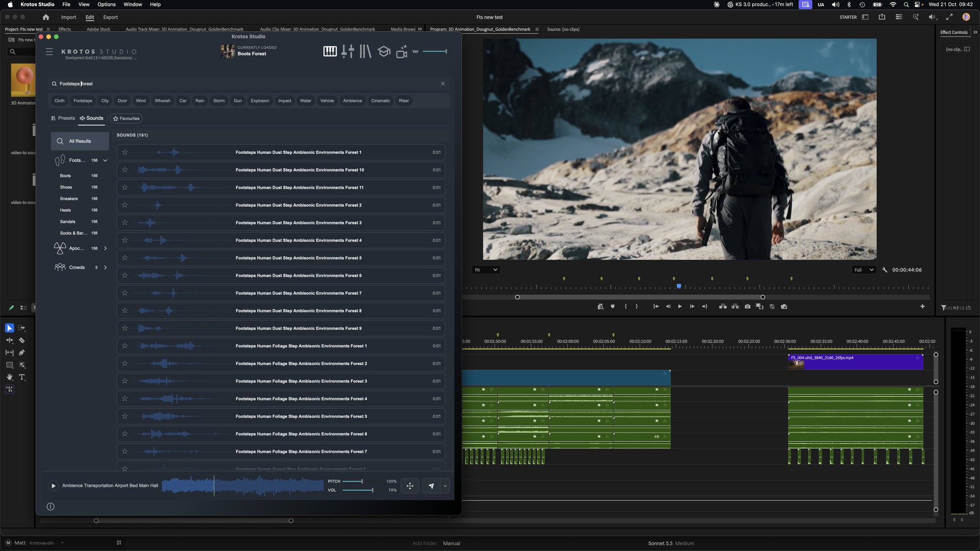Open the library presets icon in top toolbar
The height and width of the screenshot is (551, 980).
366,51
